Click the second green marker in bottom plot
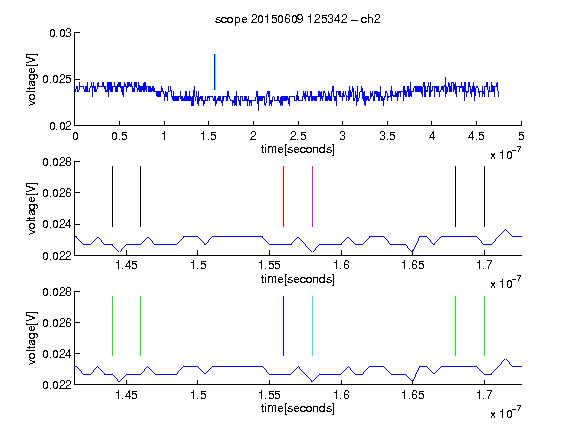Viewport: 576px width, 432px height. pos(140,326)
